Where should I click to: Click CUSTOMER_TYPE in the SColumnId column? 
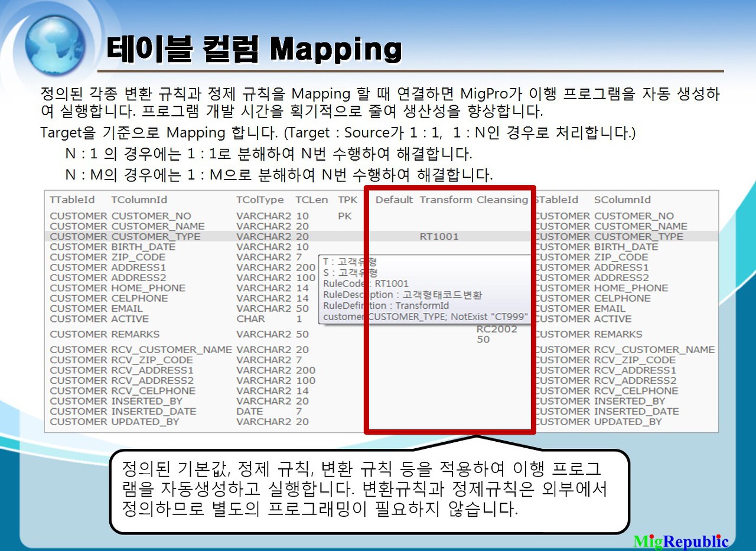[x=638, y=236]
